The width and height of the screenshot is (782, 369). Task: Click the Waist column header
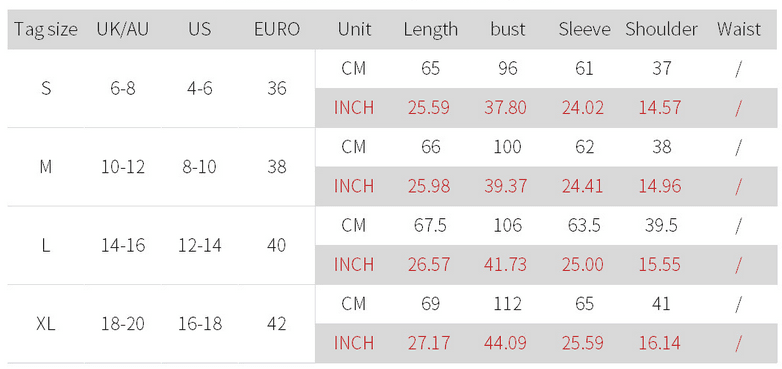(739, 29)
